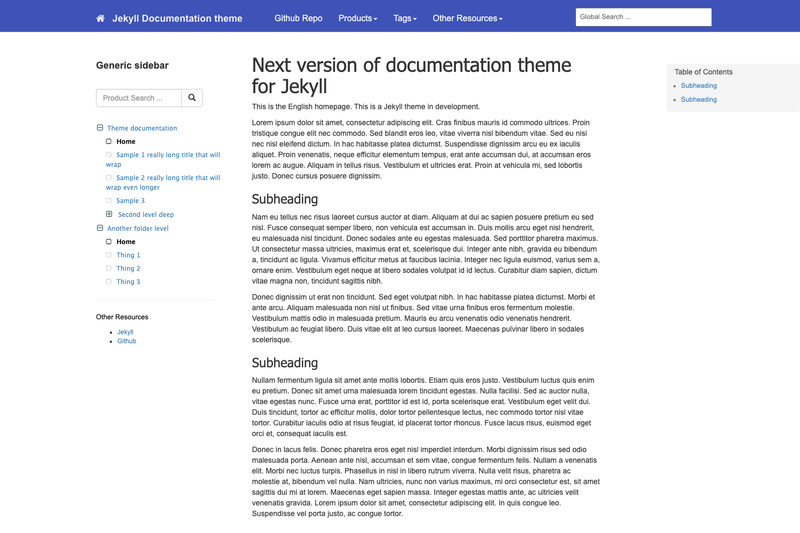800x533 pixels.
Task: Open the Thing 2 link
Action: click(128, 268)
